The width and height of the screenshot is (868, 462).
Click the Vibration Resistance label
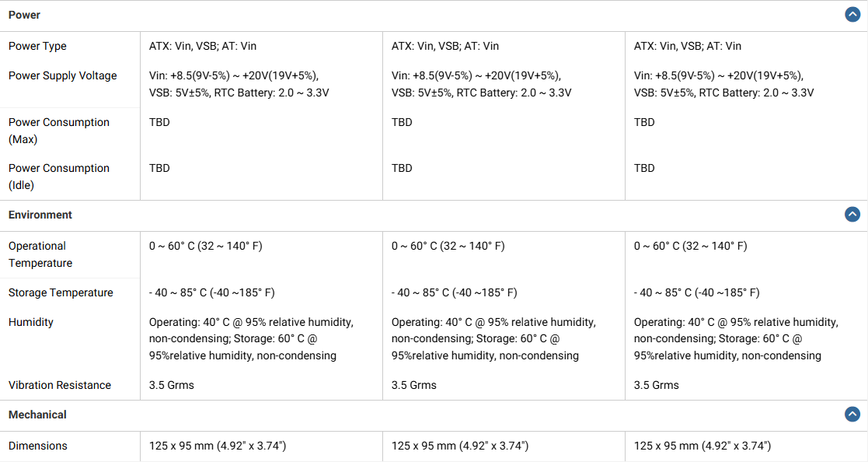tap(60, 386)
